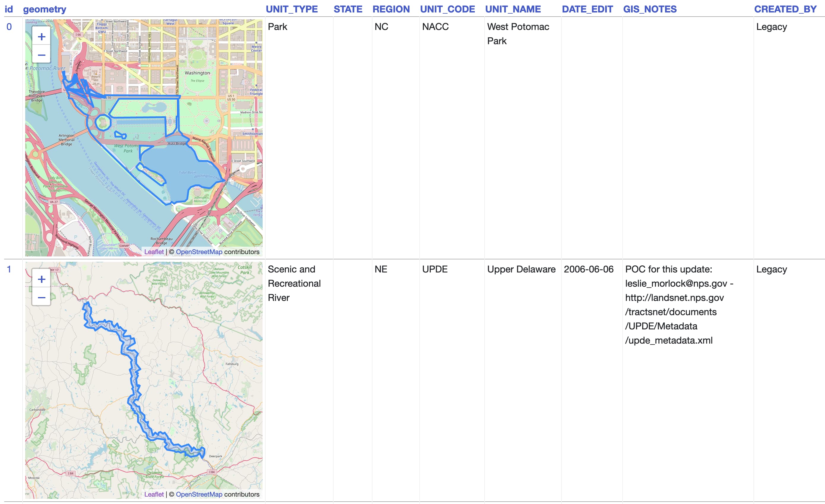Select the id column header
825x504 pixels.
pos(9,9)
